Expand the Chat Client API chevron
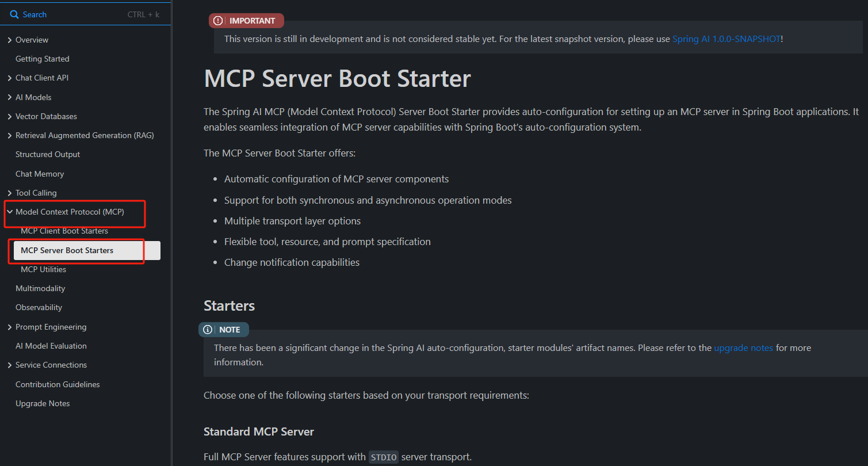 coord(10,78)
